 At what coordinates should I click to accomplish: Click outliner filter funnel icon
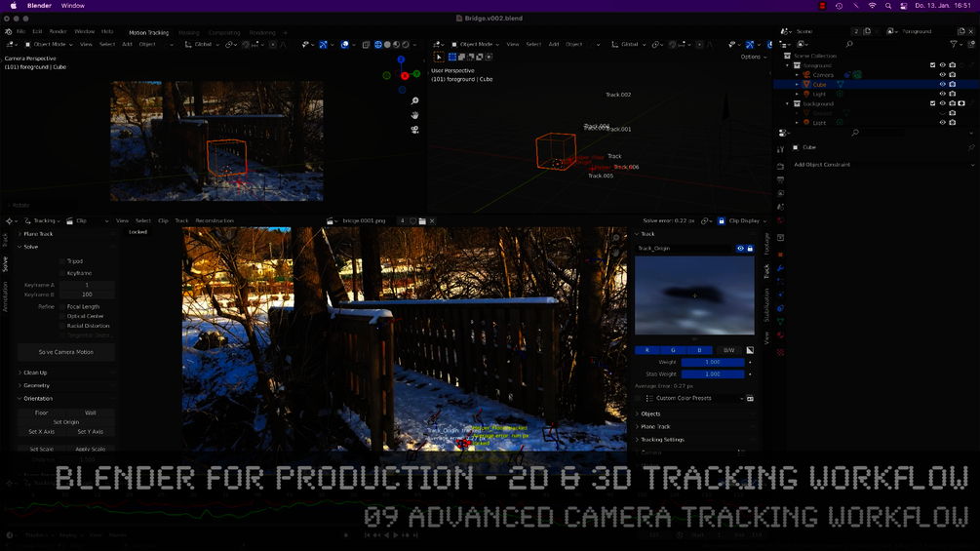pos(954,44)
